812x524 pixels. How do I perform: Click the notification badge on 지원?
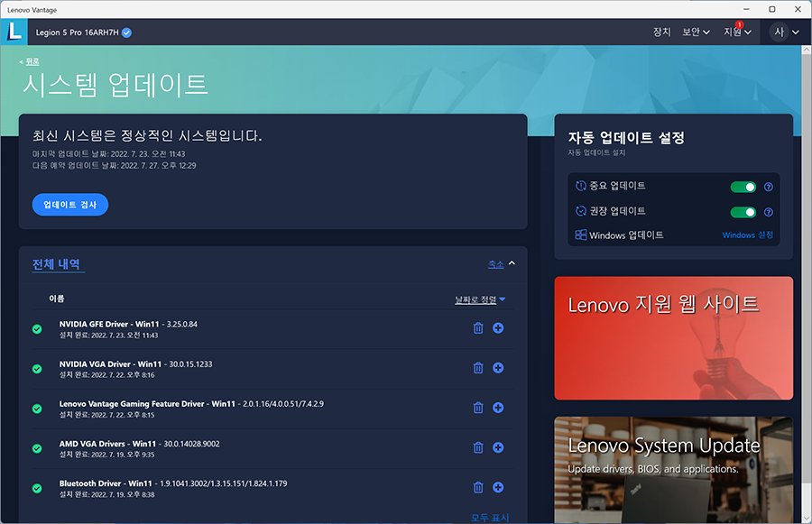(739, 25)
